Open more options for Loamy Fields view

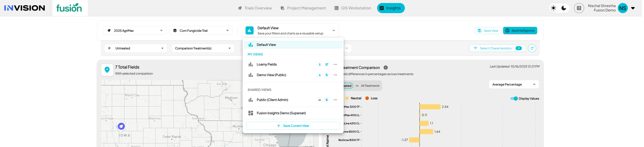click(335, 64)
